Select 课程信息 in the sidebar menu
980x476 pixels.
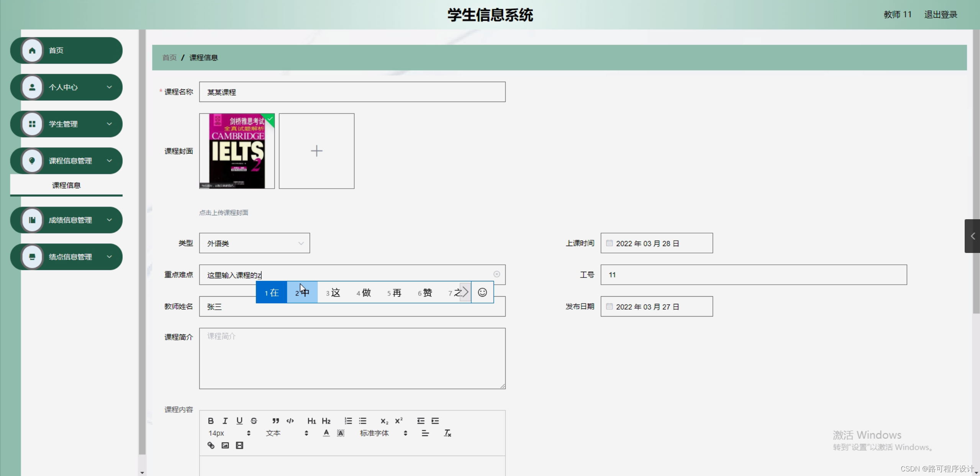tap(66, 185)
